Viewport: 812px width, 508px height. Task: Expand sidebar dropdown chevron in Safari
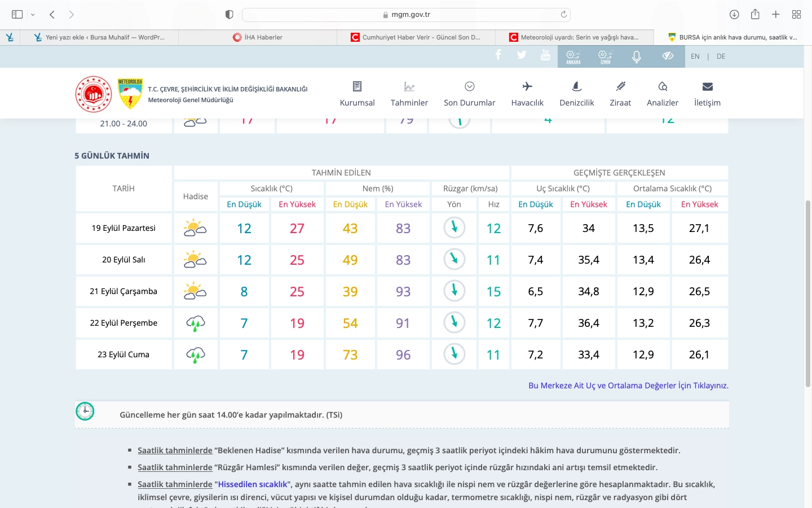33,15
